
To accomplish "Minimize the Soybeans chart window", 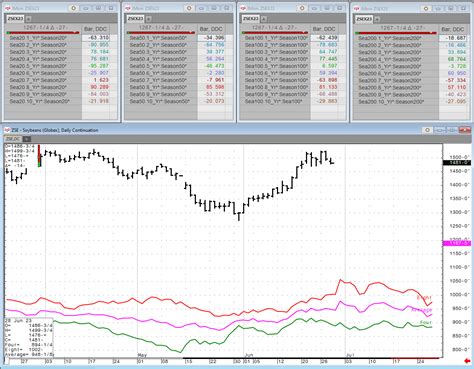I will coord(440,130).
